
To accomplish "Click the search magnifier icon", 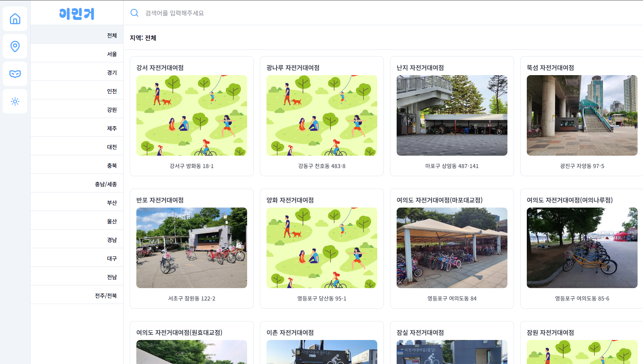I will 134,13.
